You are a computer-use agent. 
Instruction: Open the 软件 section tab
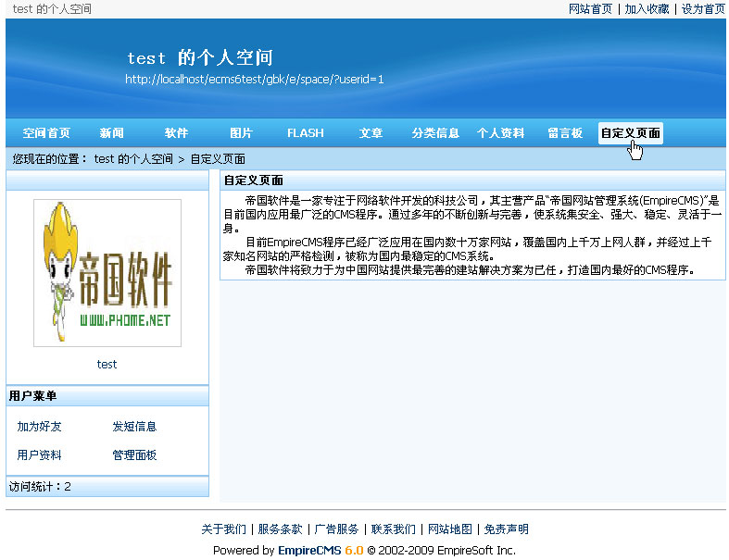(176, 133)
